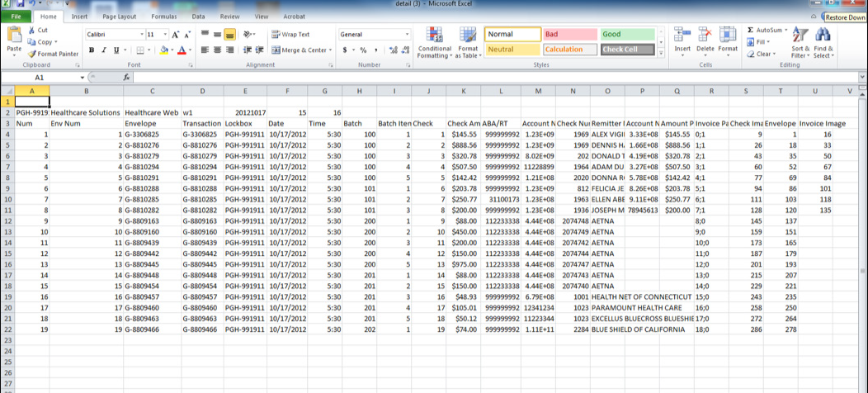Screen dimensions: 868x393
Task: Switch to the Insert ribbon tab
Action: coord(79,17)
